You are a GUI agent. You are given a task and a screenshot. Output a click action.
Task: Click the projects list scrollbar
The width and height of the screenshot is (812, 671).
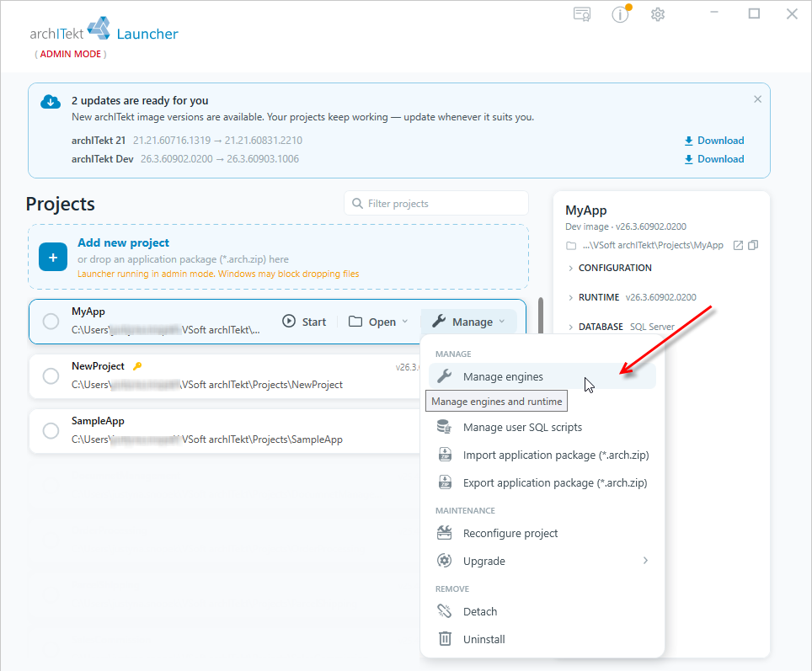point(541,316)
